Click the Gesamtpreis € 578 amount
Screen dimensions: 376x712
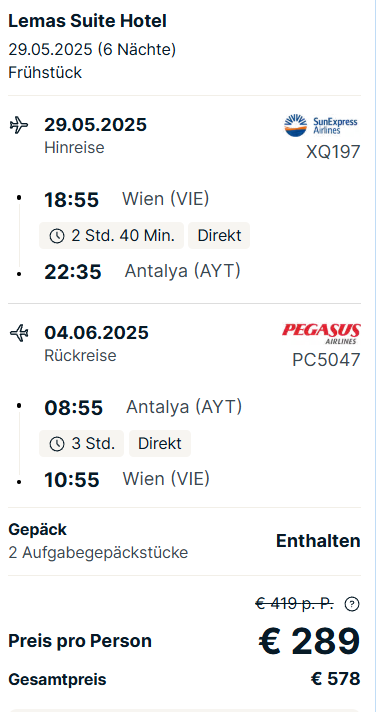336,679
